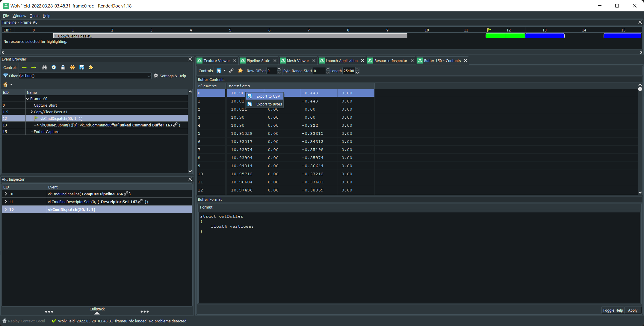
Task: Click the puzzle-piece icon in buffer controls
Action: (240, 71)
